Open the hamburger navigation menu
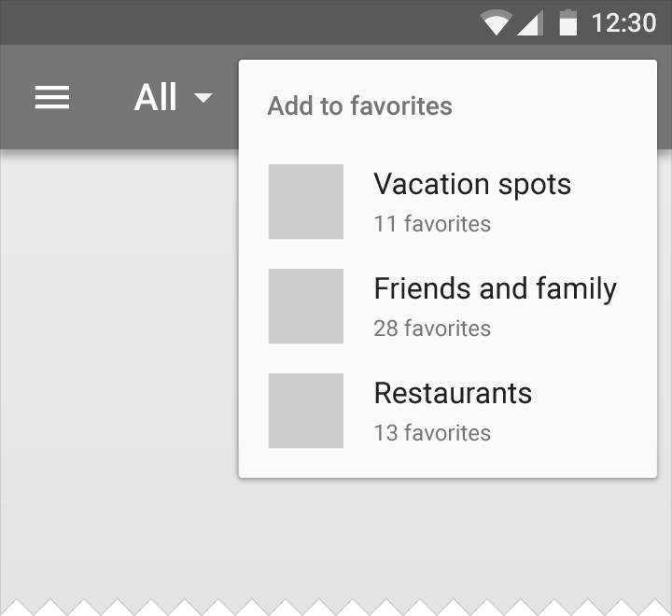Screen dimensions: 672x616 click(x=52, y=97)
